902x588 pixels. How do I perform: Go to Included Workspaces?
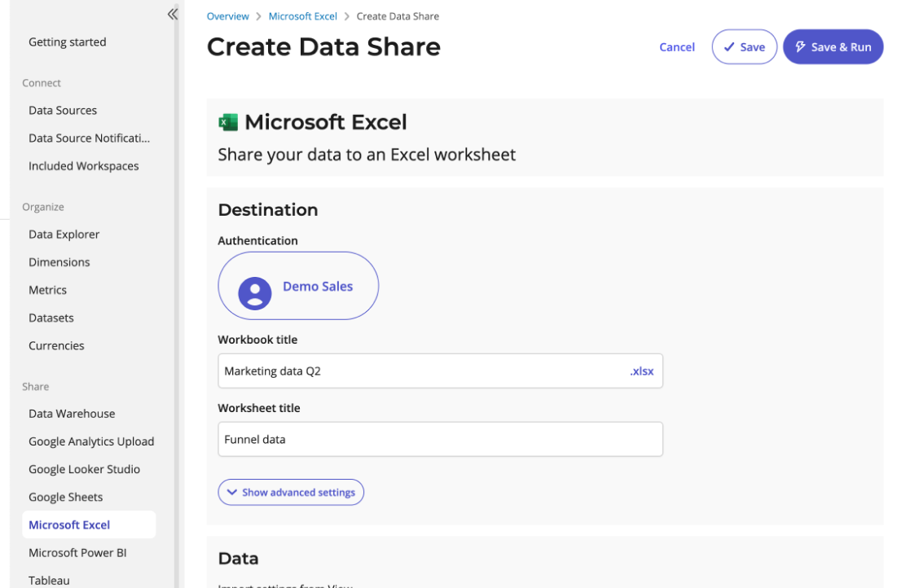pos(84,166)
